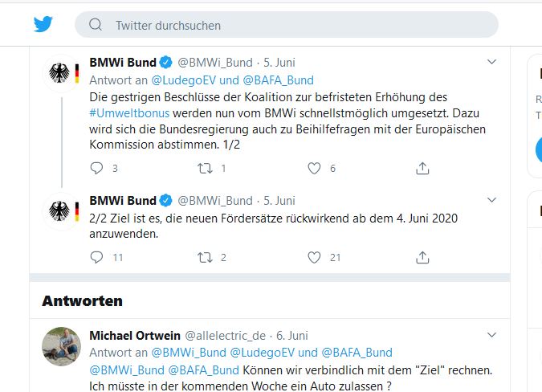Image resolution: width=542 pixels, height=392 pixels.
Task: Open the @LudegoEV mention in first tweet
Action: pyautogui.click(x=184, y=80)
